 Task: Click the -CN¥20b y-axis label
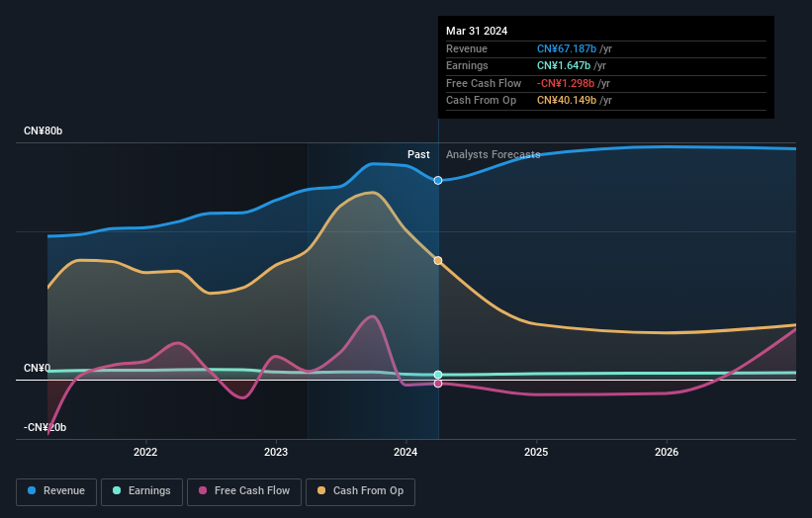click(x=45, y=427)
